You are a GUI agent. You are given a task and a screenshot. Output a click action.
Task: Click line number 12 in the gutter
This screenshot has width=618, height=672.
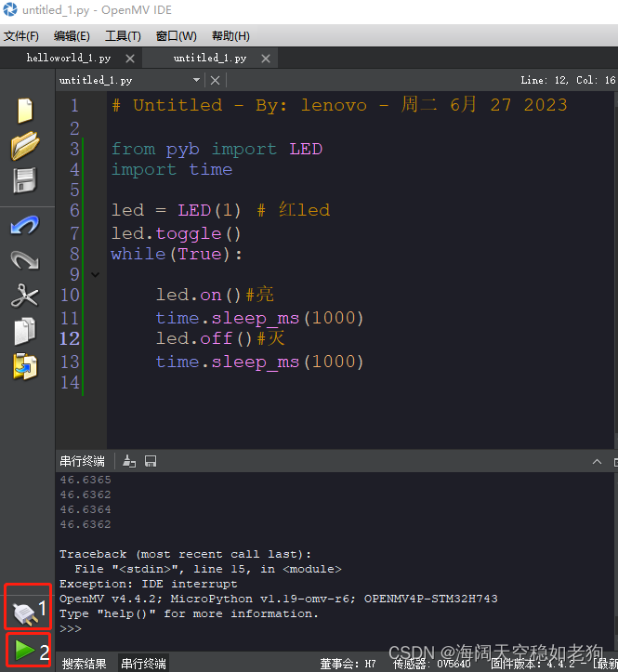[70, 339]
